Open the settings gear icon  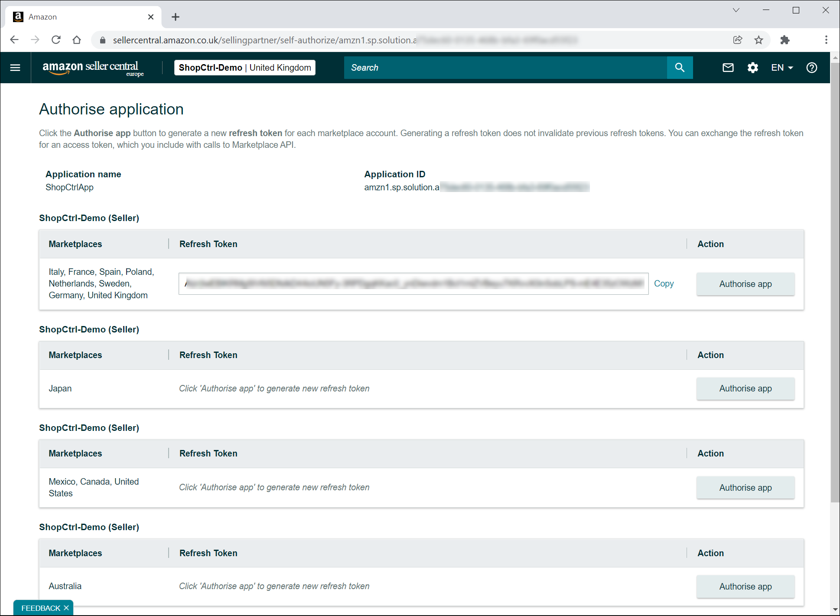tap(753, 68)
